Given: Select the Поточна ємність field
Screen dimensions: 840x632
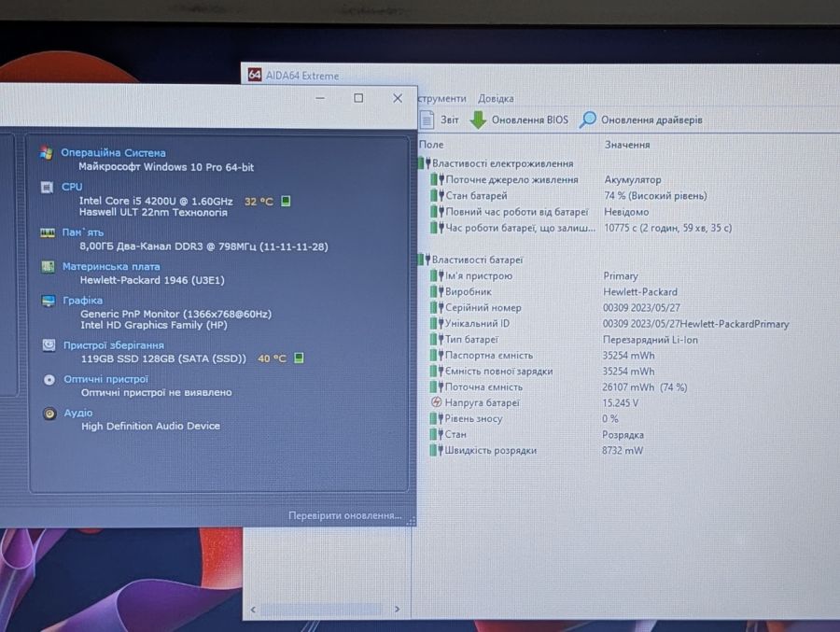Looking at the screenshot, I should point(483,386).
